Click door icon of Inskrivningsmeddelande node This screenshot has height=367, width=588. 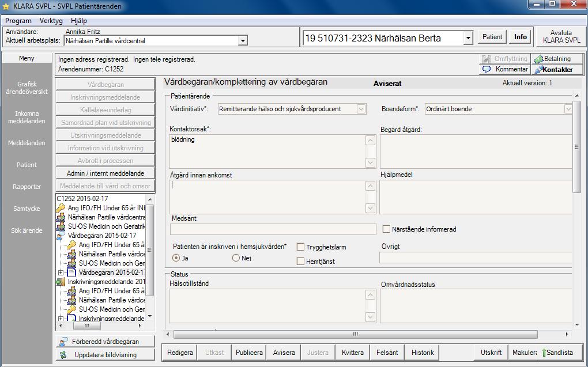tap(61, 282)
